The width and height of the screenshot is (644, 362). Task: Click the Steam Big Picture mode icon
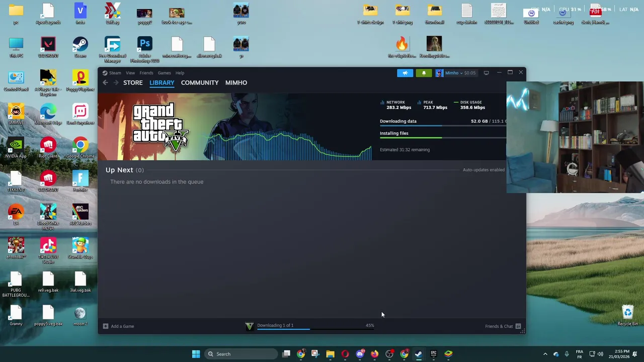pos(486,73)
